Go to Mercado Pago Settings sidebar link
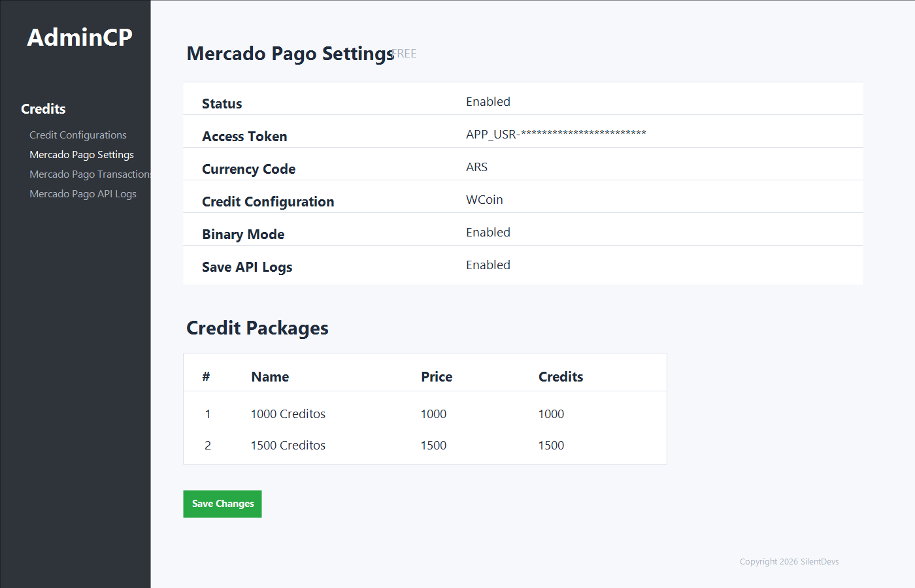Viewport: 915px width, 588px height. click(82, 155)
